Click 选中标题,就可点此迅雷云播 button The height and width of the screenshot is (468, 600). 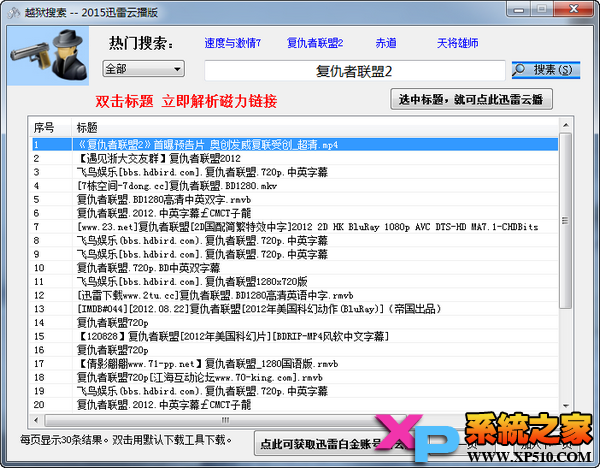pos(471,99)
